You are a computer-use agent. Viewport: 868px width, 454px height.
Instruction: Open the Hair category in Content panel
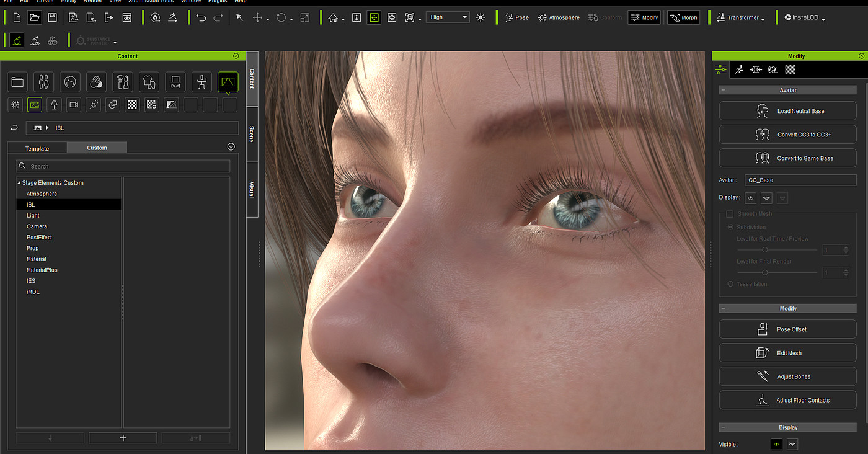[69, 82]
